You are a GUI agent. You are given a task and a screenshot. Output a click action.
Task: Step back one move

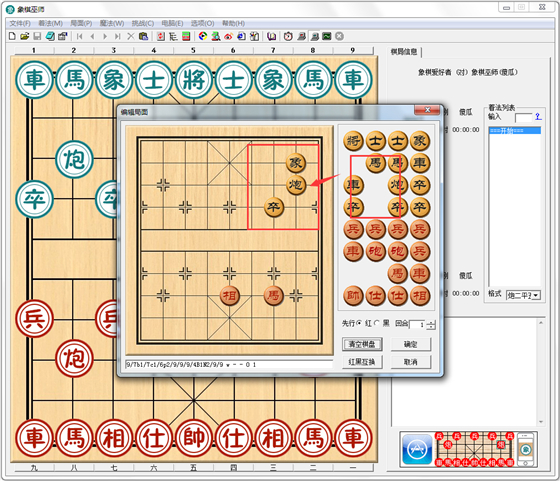pos(92,36)
